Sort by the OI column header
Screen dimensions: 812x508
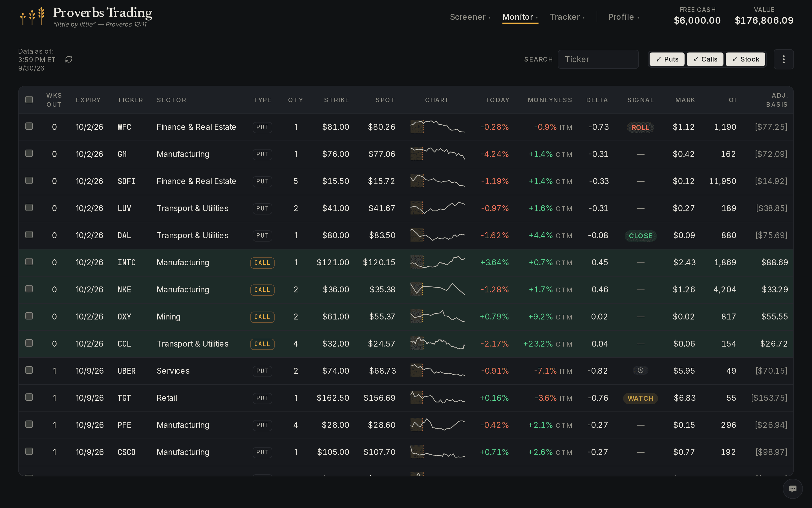(732, 100)
